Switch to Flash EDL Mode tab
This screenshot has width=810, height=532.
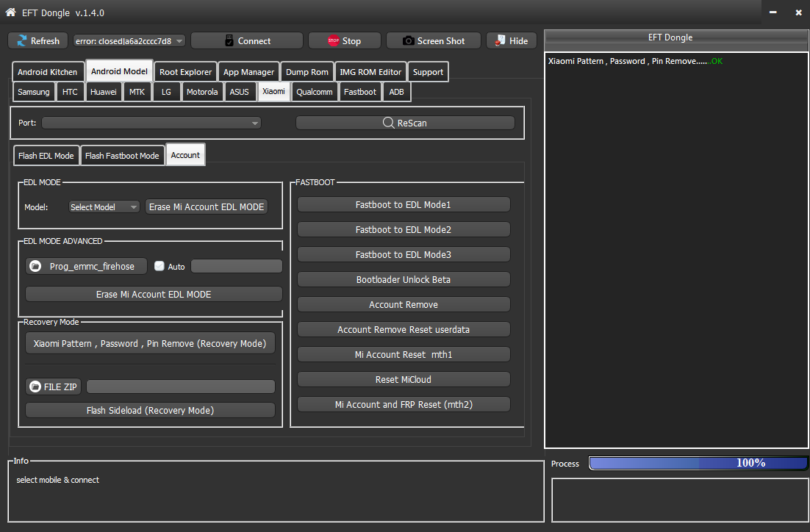pyautogui.click(x=46, y=156)
